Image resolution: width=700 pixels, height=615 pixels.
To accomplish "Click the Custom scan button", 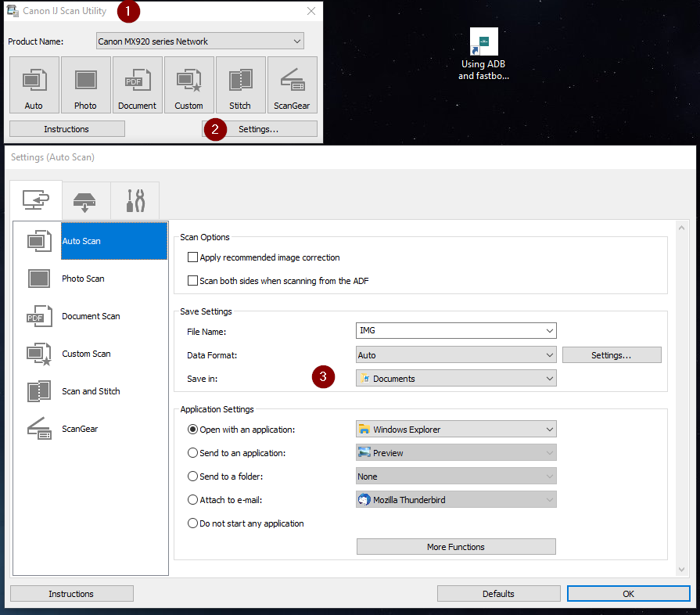I will pos(188,85).
